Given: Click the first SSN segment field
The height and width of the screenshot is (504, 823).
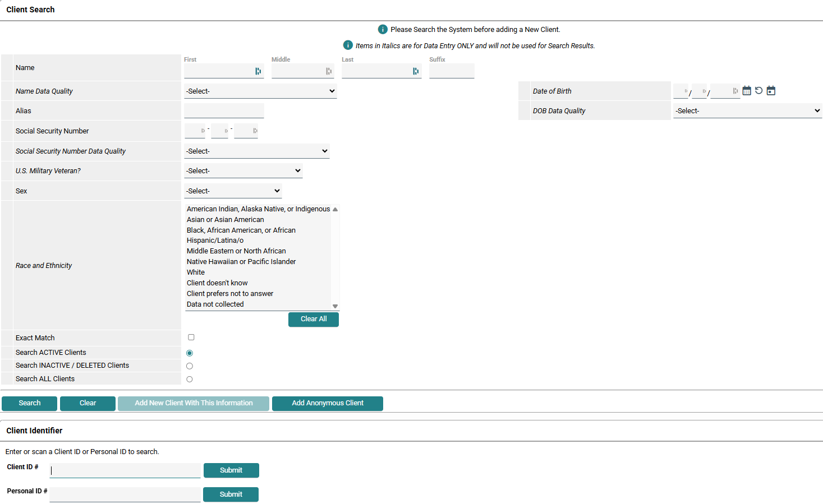Looking at the screenshot, I should (195, 131).
